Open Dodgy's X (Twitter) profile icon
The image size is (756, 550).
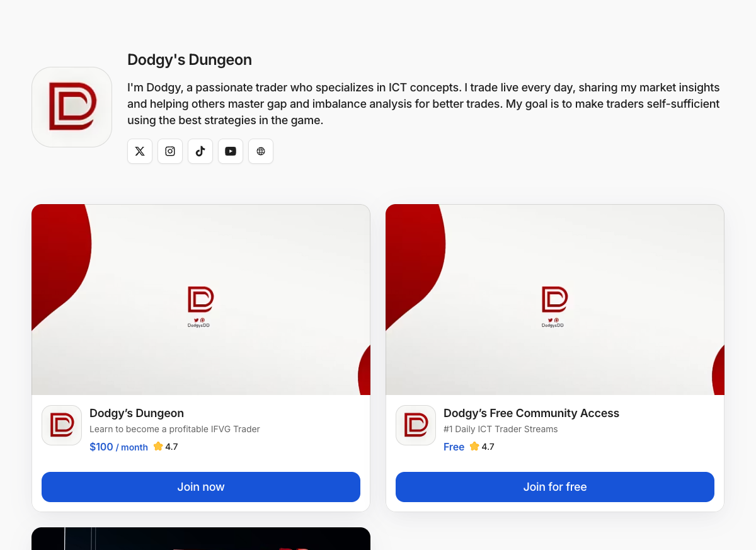click(140, 151)
